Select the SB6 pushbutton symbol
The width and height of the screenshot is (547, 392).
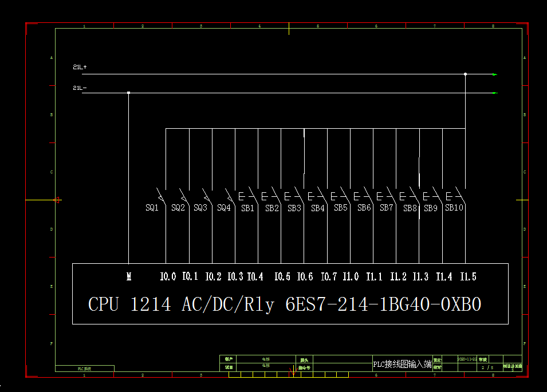coord(364,196)
